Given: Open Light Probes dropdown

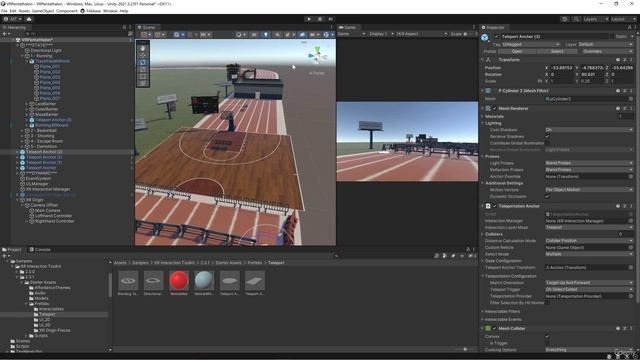Looking at the screenshot, I should coord(589,163).
